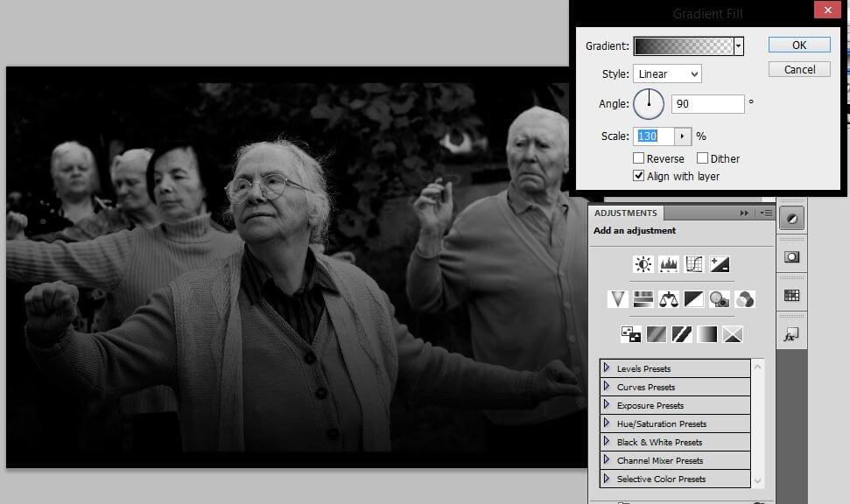
Task: Add a Curves adjustment
Action: tap(694, 264)
